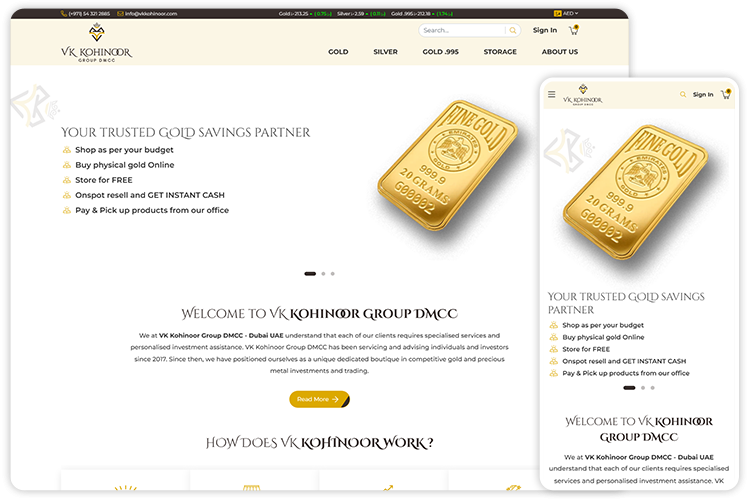Click the VK Kohinoor logo in mobile header
Viewport: 750px width, 500px height.
583,97
